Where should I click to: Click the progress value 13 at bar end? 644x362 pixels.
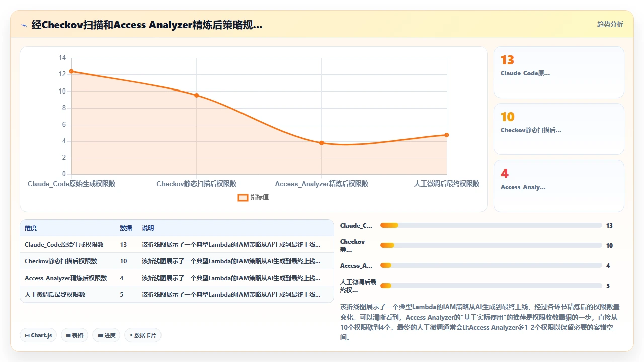[609, 226]
